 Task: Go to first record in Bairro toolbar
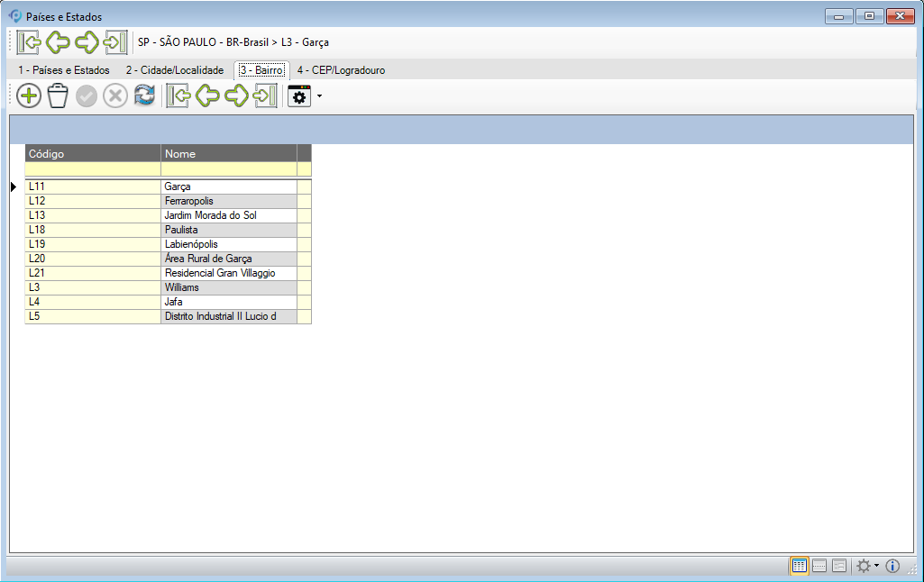[x=178, y=96]
